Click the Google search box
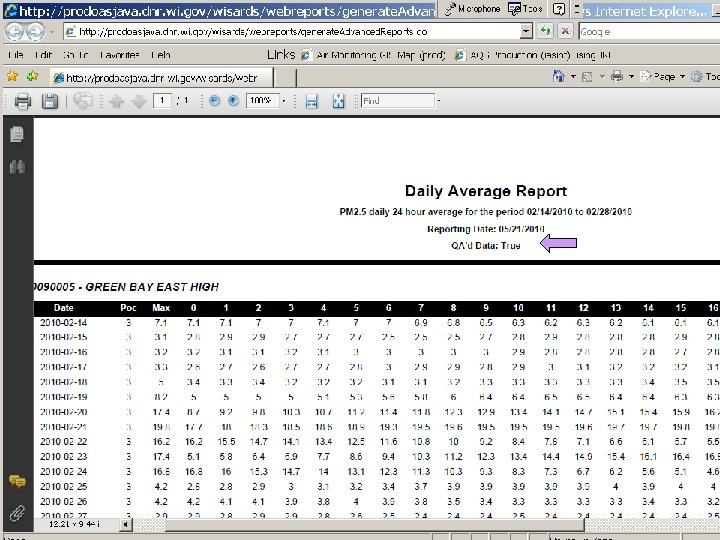 pyautogui.click(x=648, y=32)
